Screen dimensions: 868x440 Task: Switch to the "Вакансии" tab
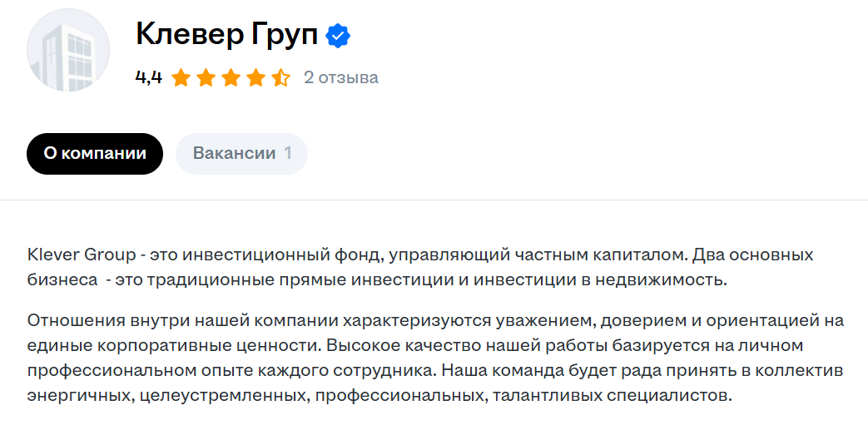coord(234,154)
